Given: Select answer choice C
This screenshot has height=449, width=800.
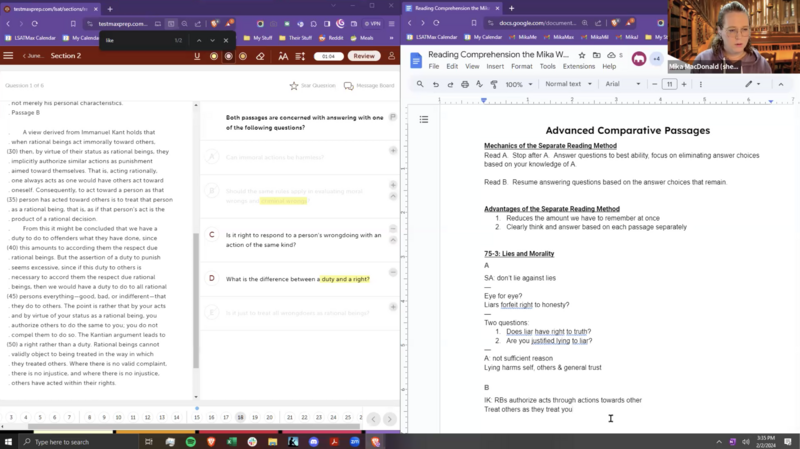Looking at the screenshot, I should (212, 235).
